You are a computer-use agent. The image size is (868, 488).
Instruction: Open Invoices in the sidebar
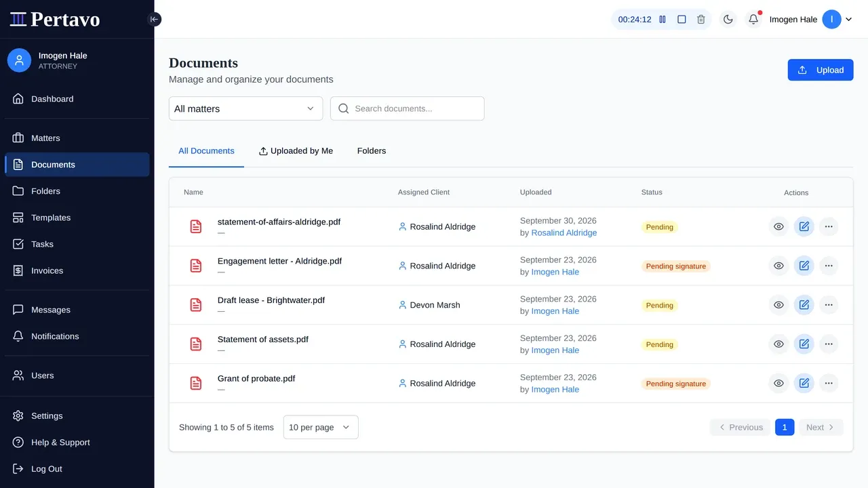point(77,270)
